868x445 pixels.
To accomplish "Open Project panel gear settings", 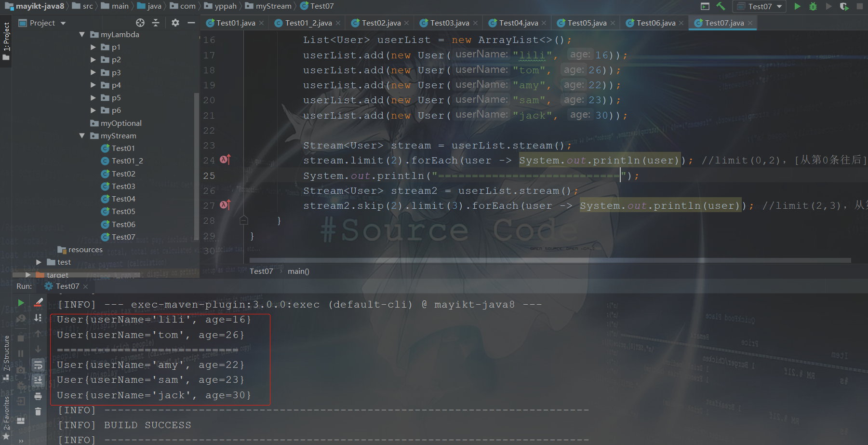I will coord(175,23).
